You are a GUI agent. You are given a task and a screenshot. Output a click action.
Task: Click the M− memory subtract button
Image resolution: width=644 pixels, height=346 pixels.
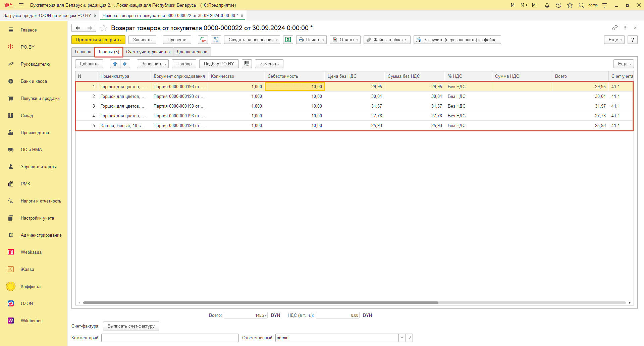click(535, 5)
